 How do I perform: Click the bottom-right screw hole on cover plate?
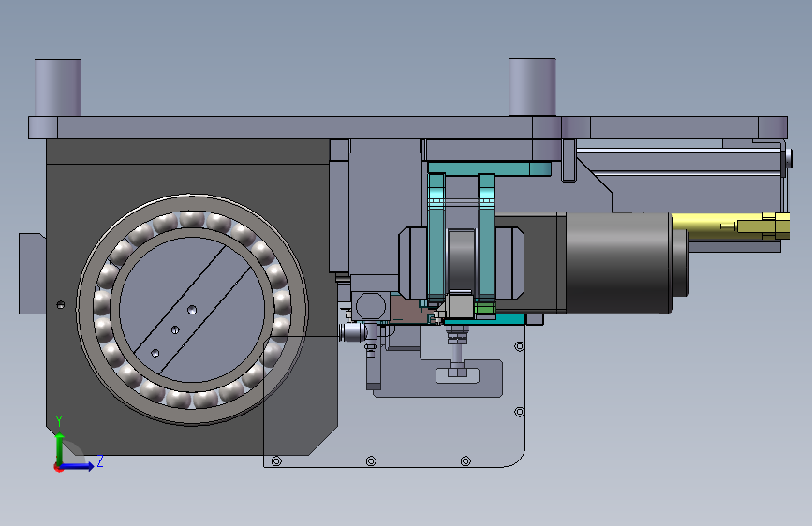coord(465,460)
